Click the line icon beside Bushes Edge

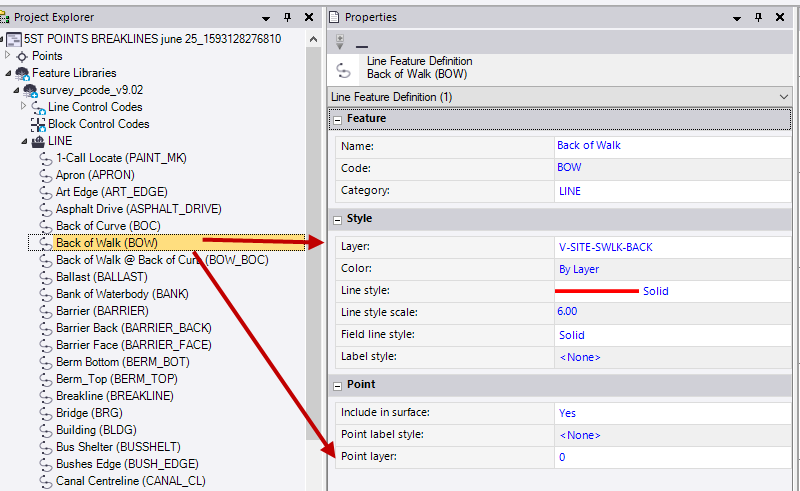point(46,464)
